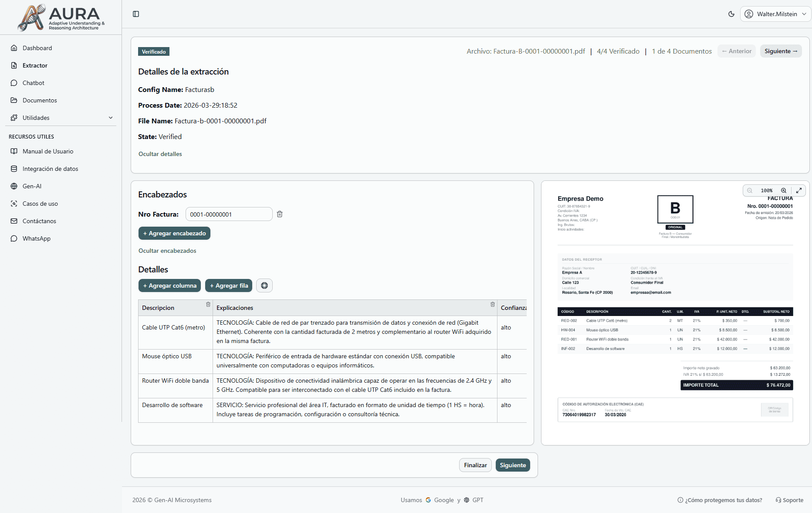The image size is (812, 513).
Task: Switch to dark mode with moon icon
Action: click(731, 14)
